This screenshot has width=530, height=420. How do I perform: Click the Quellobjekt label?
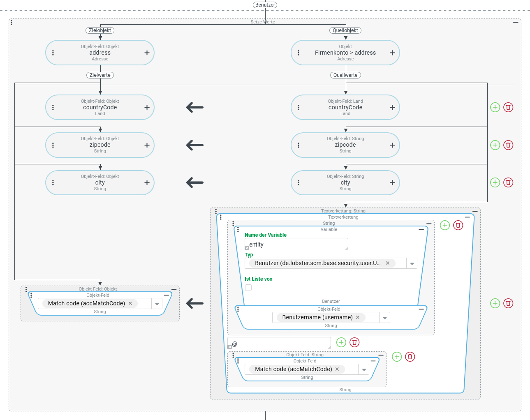(x=345, y=30)
